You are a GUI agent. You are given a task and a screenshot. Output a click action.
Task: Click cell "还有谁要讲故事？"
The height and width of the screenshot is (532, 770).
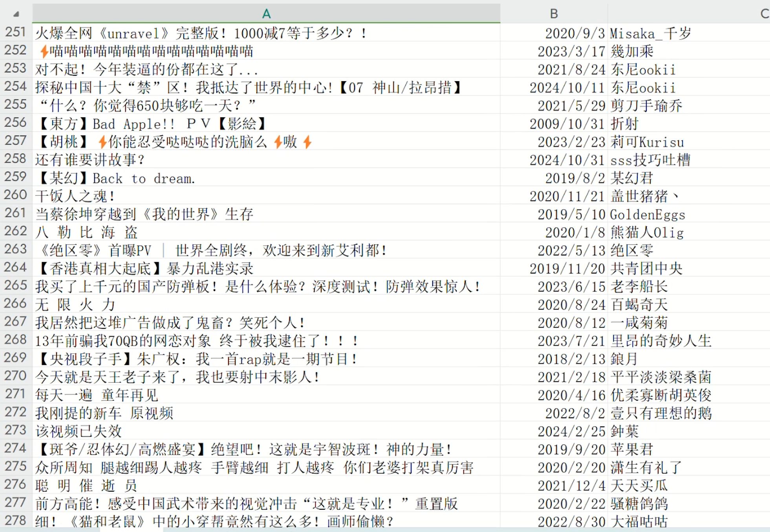266,159
